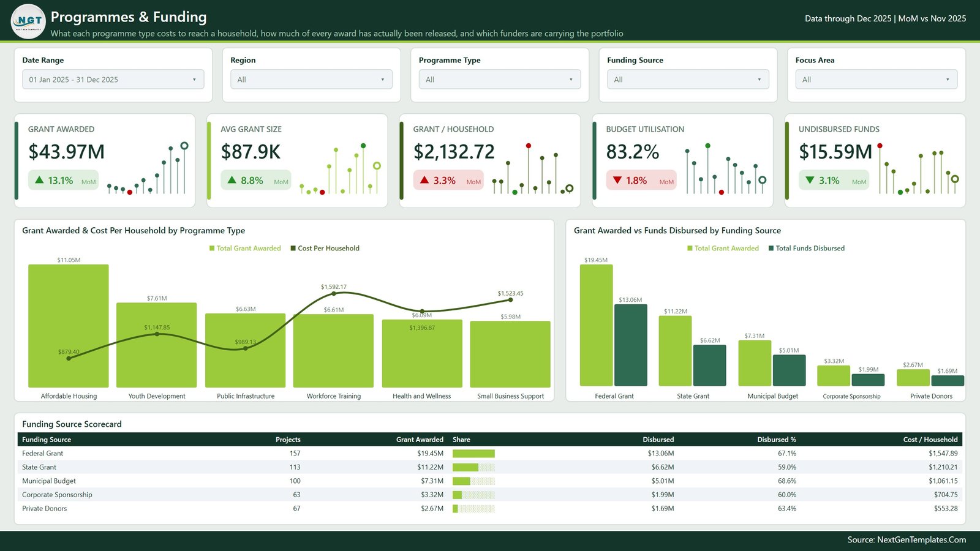Select the Private Donors disbursed bar labeled $1.69M
This screenshot has width=980, height=551.
[948, 381]
